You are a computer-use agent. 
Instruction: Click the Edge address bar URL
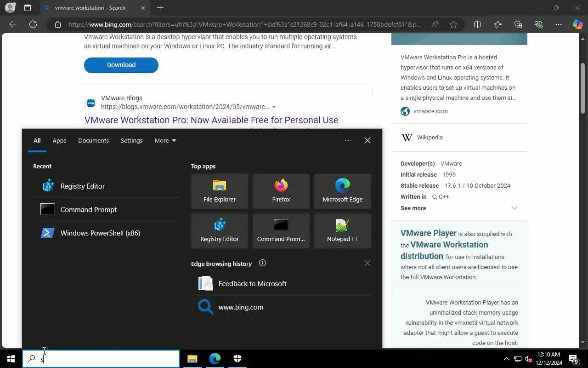[x=244, y=24]
